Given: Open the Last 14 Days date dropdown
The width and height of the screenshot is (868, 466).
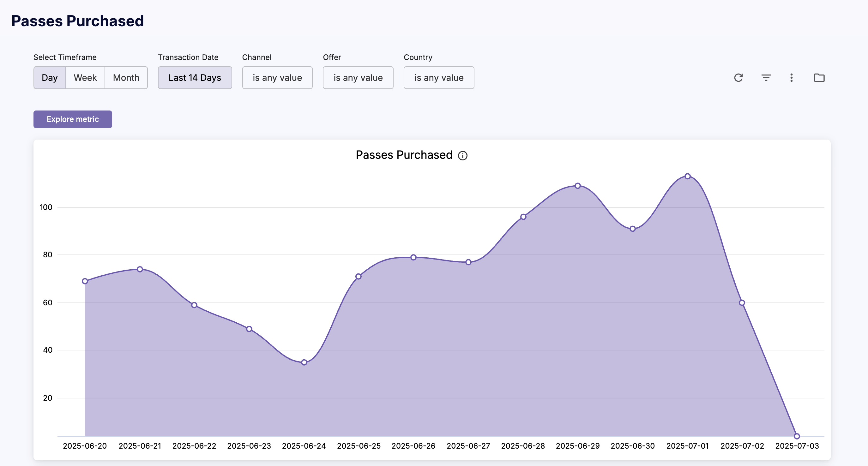Looking at the screenshot, I should [x=195, y=78].
